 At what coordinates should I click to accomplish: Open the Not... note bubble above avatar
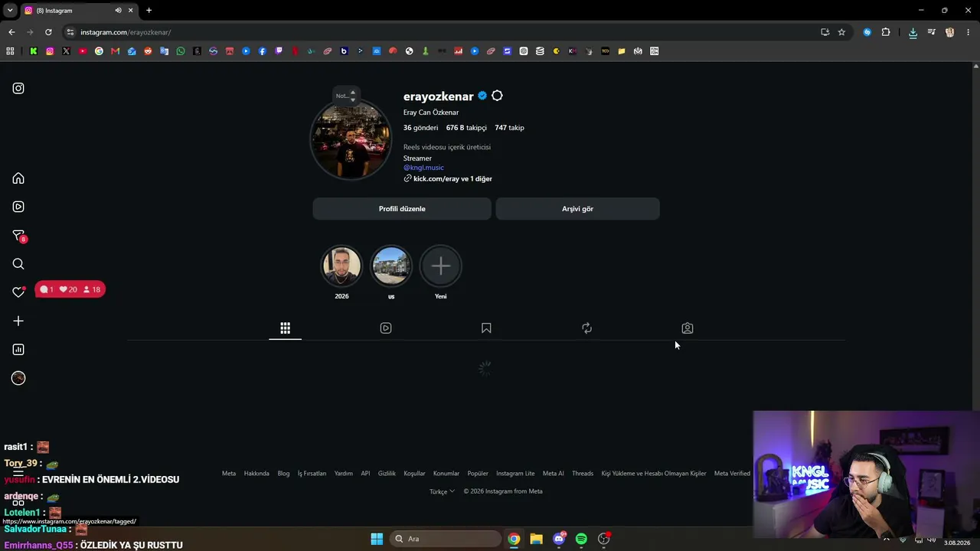(346, 96)
